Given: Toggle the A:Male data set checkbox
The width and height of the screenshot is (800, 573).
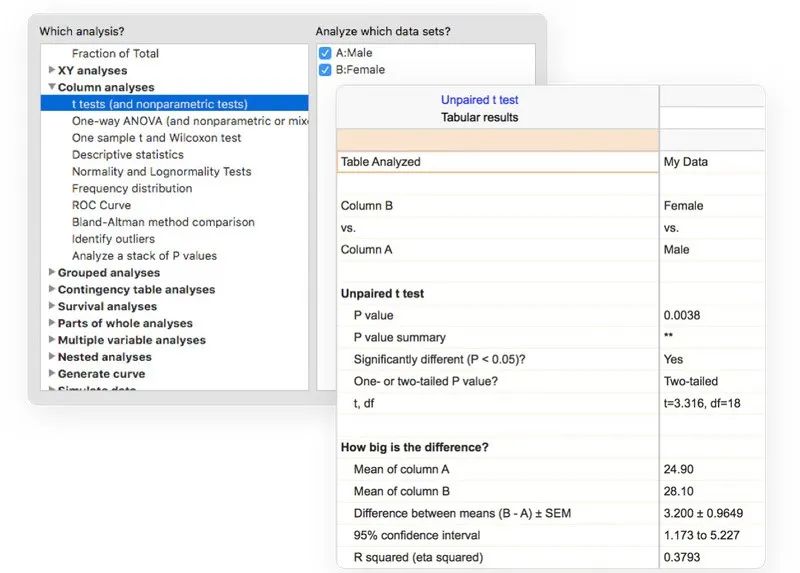Looking at the screenshot, I should pos(325,53).
